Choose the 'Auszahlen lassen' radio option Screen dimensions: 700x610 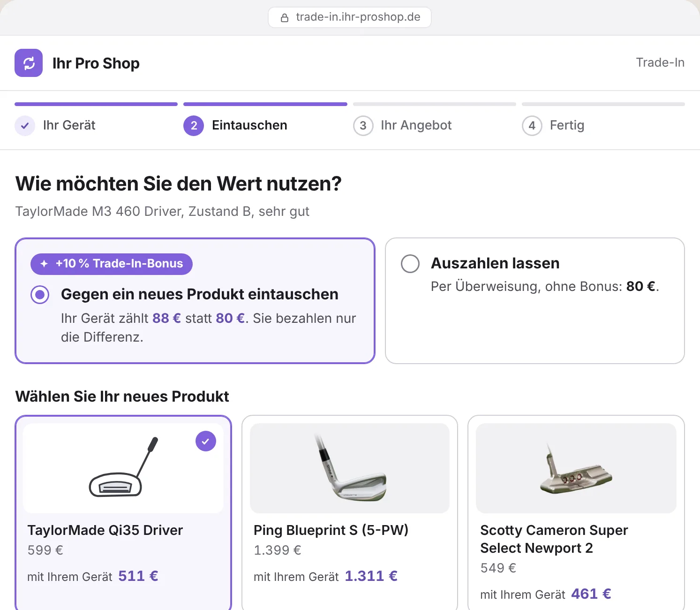point(410,264)
